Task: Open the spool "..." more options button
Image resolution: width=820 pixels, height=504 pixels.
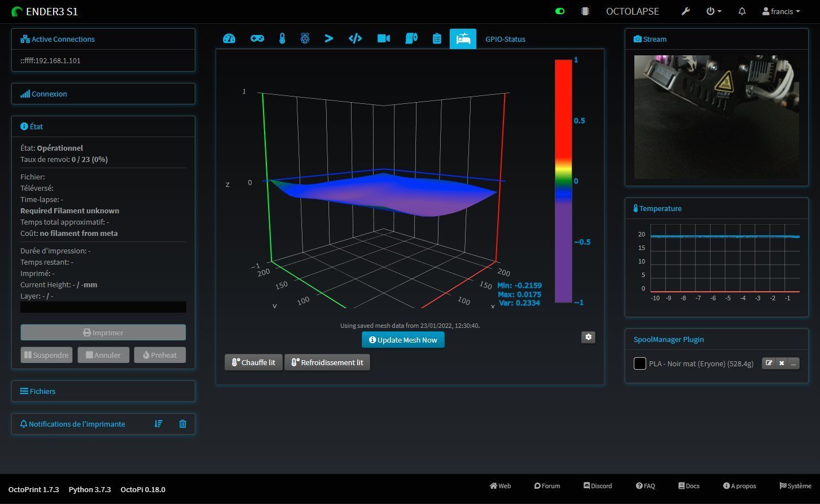Action: pyautogui.click(x=794, y=363)
